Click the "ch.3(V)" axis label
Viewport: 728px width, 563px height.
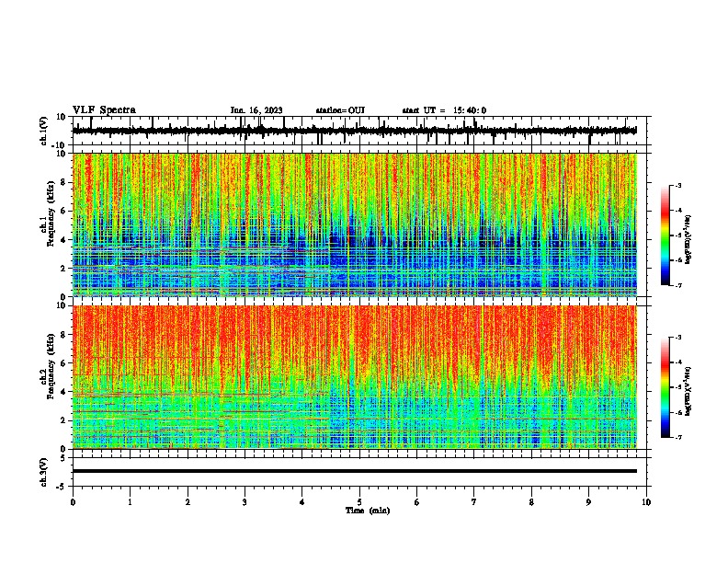point(43,472)
